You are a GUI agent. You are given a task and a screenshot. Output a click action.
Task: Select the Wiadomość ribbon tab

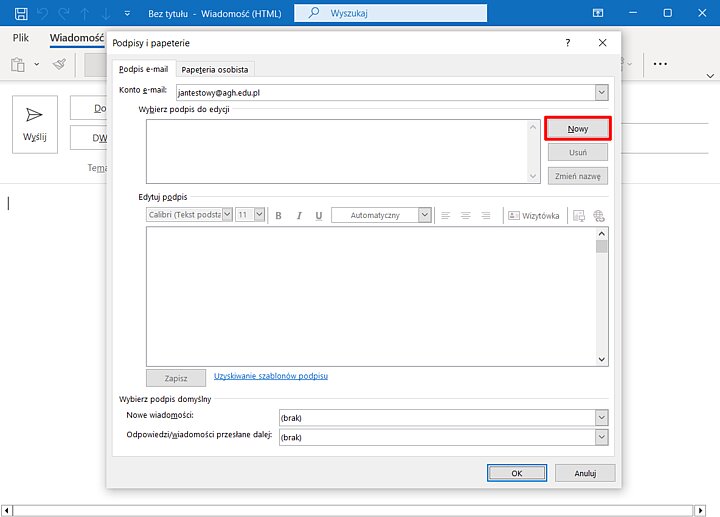(x=77, y=38)
